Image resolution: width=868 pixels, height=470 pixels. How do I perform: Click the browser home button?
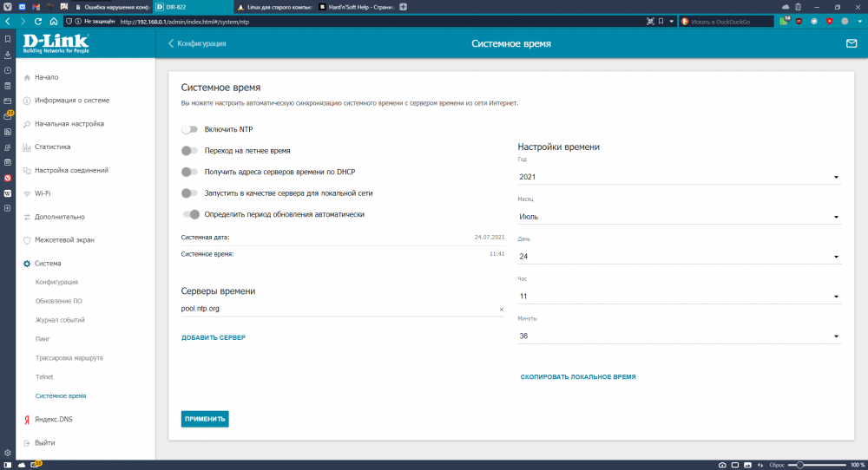point(54,21)
